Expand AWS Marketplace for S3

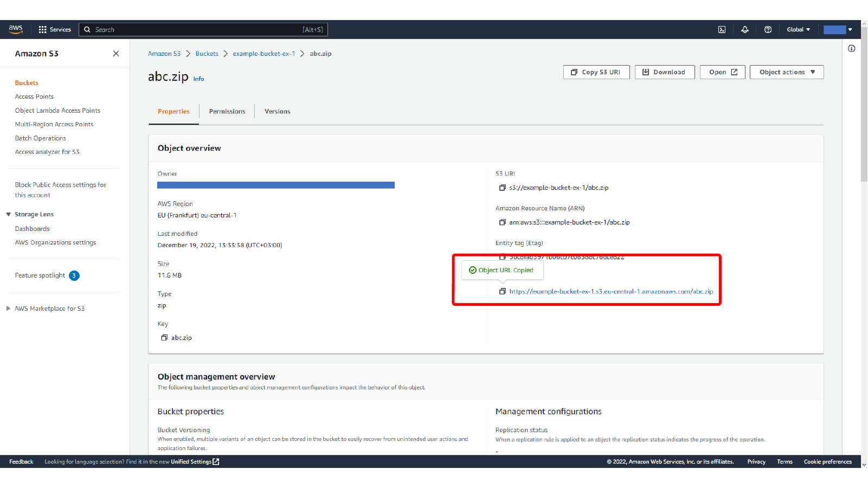click(x=8, y=309)
